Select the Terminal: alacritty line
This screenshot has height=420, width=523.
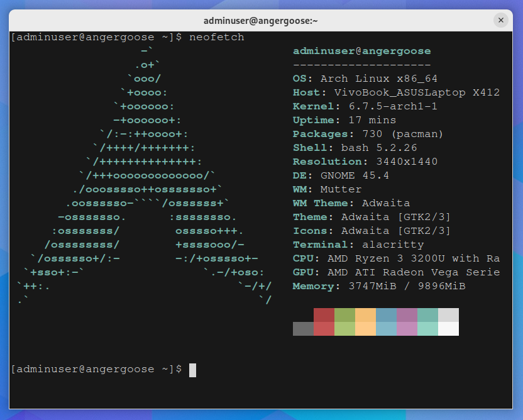[x=358, y=245]
